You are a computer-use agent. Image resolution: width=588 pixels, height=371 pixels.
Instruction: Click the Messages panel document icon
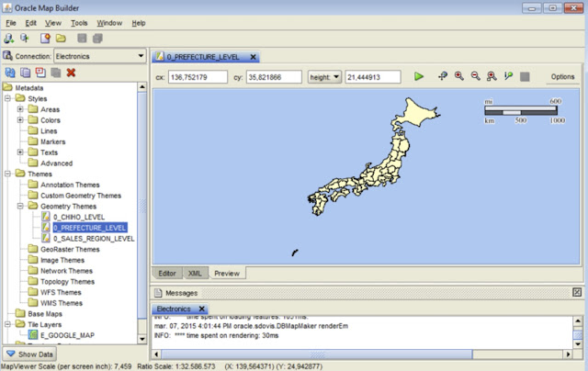[x=158, y=293]
